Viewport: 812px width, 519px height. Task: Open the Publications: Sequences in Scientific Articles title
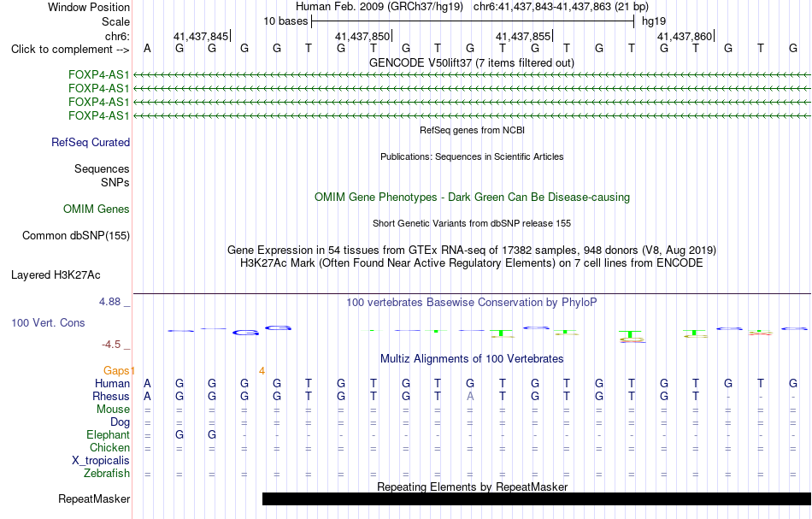click(x=472, y=156)
